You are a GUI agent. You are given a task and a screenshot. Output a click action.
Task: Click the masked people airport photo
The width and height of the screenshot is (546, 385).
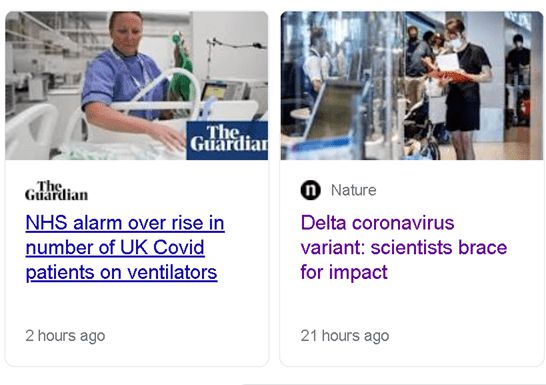click(x=412, y=86)
